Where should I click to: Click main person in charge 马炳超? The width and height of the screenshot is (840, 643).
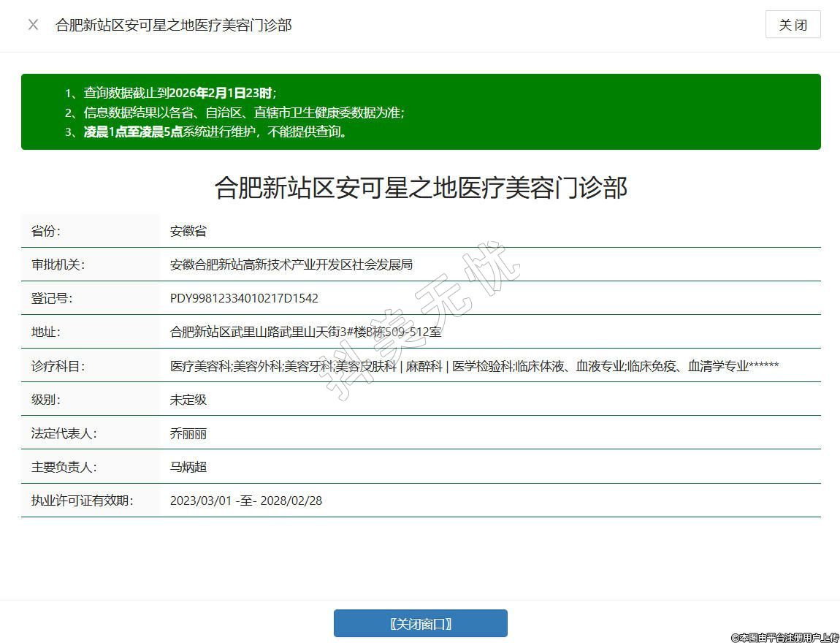188,467
